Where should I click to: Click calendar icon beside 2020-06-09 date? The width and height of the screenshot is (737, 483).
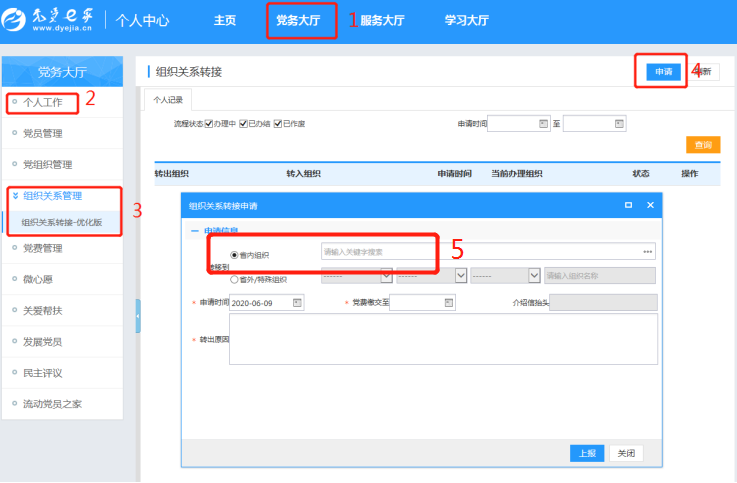click(x=296, y=302)
